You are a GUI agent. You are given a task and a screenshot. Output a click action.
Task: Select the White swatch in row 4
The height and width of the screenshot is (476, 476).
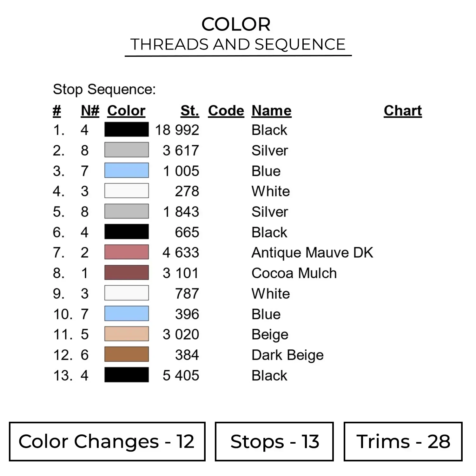[x=127, y=191]
